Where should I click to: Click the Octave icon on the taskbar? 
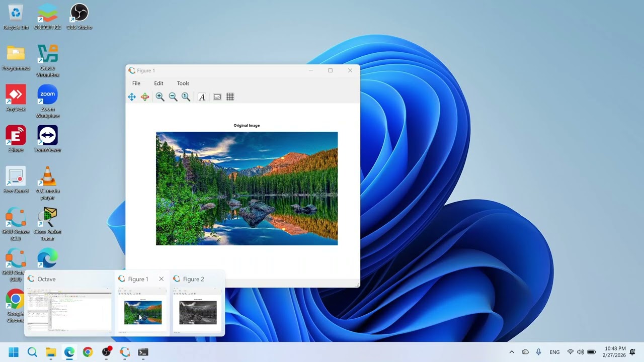pos(125,352)
